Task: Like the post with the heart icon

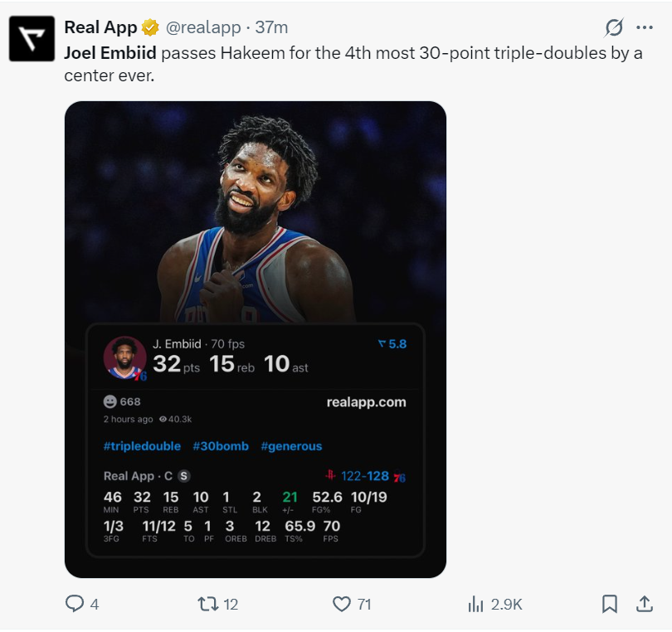Action: 341,605
